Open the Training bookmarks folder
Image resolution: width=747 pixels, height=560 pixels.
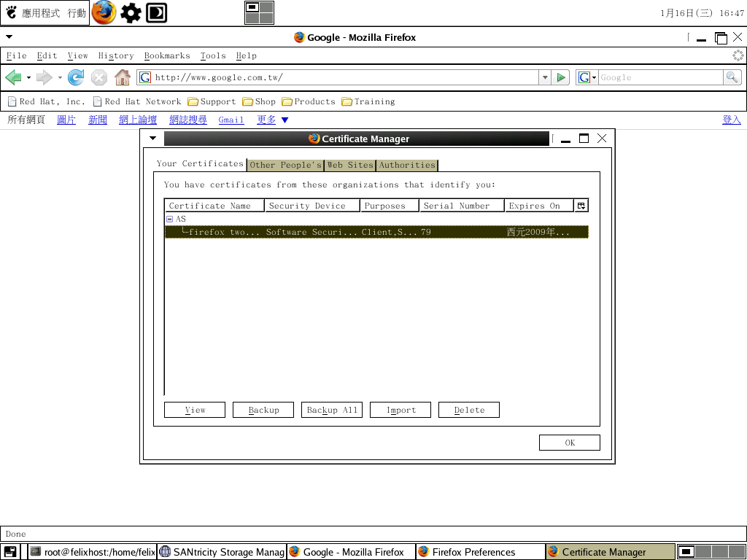368,101
